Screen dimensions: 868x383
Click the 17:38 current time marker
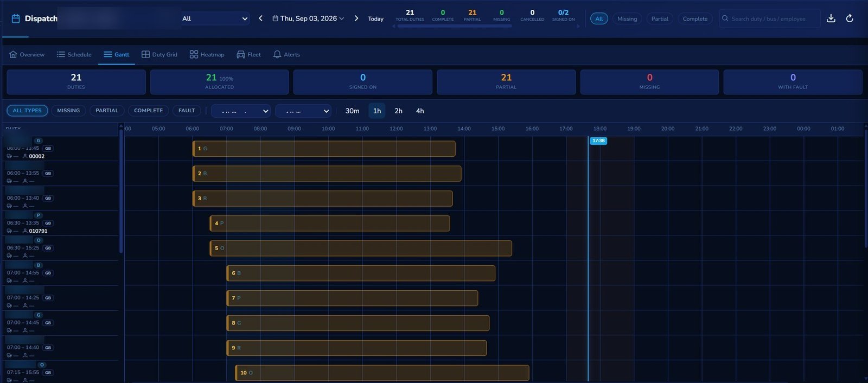click(598, 141)
